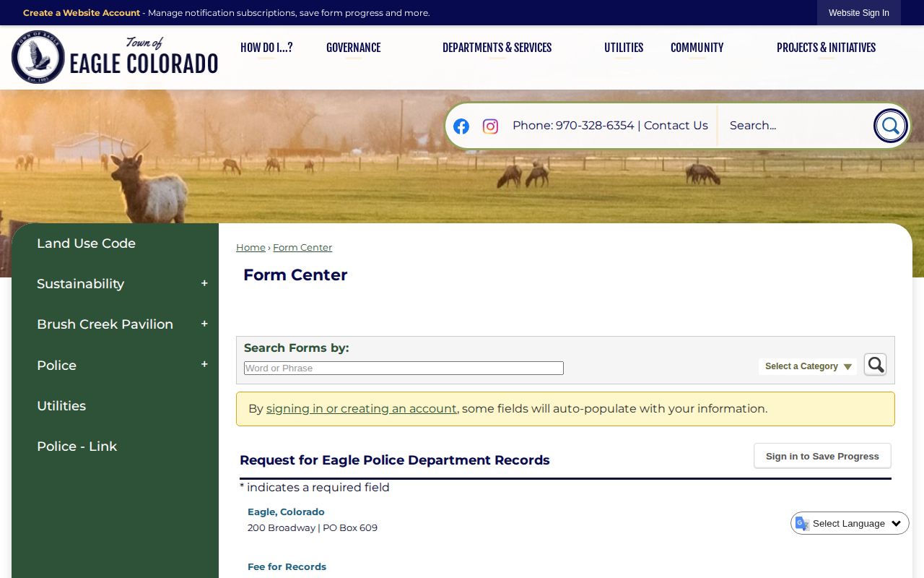Open the Town of Eagle Instagram page
This screenshot has width=924, height=578.
[490, 126]
